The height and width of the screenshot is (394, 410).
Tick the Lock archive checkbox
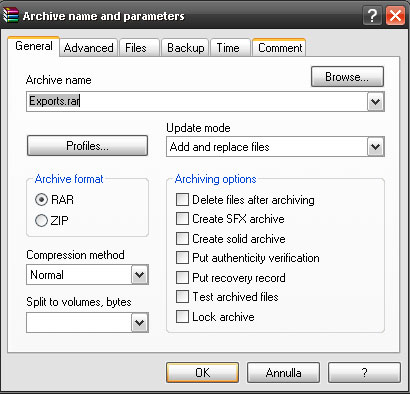(182, 317)
